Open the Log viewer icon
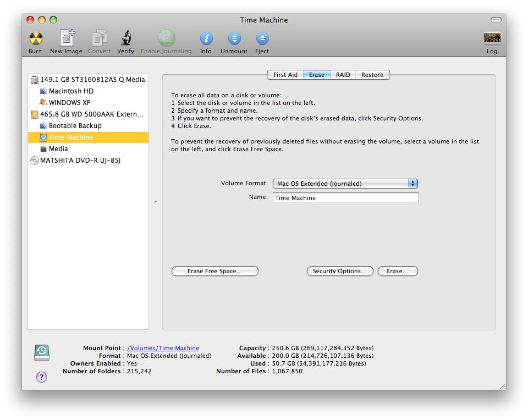 point(492,39)
